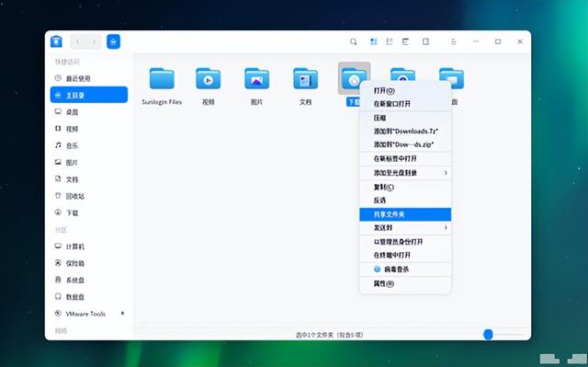588x367 pixels.
Task: Open 下载 in the sidebar
Action: [89, 212]
